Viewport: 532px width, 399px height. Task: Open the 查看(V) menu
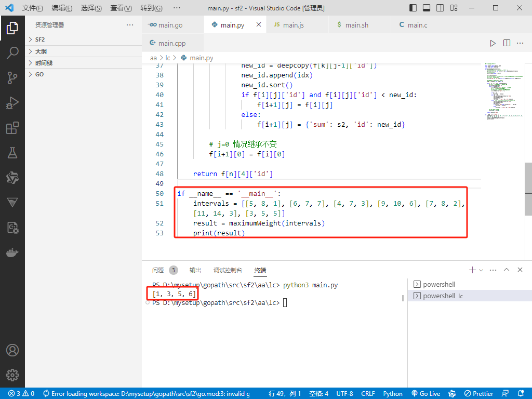pos(121,8)
